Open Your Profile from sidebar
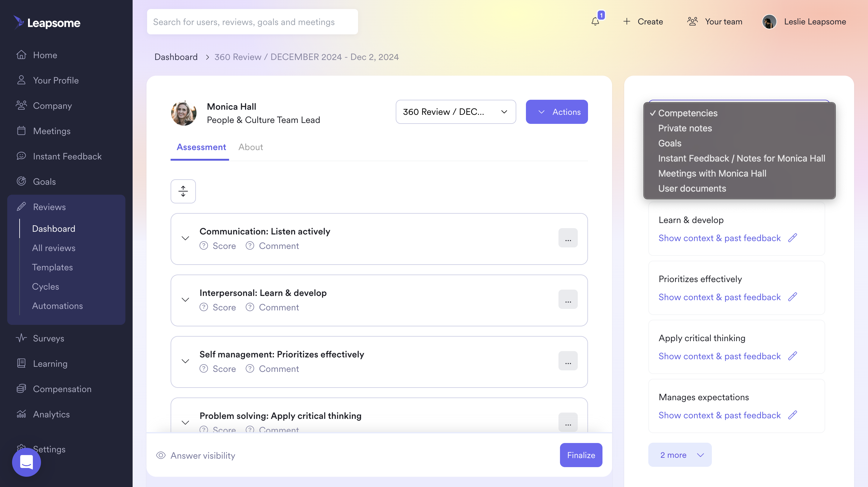The width and height of the screenshot is (868, 487). 56,80
